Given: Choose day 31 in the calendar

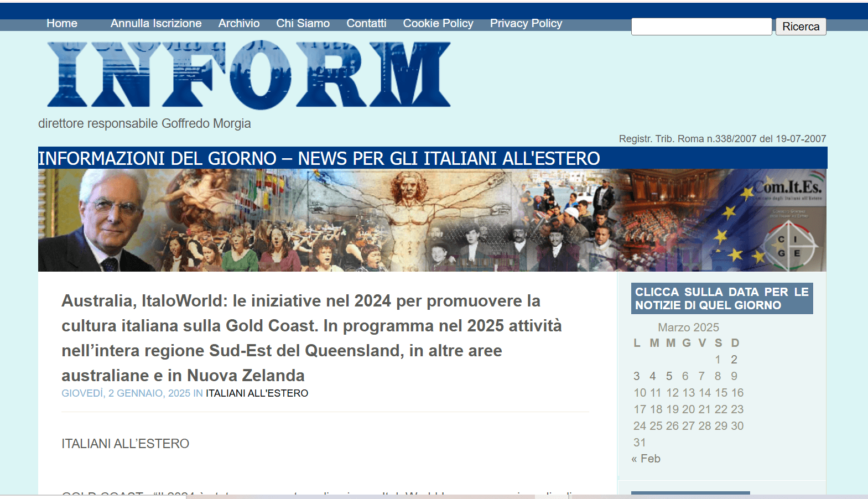Looking at the screenshot, I should (x=640, y=443).
